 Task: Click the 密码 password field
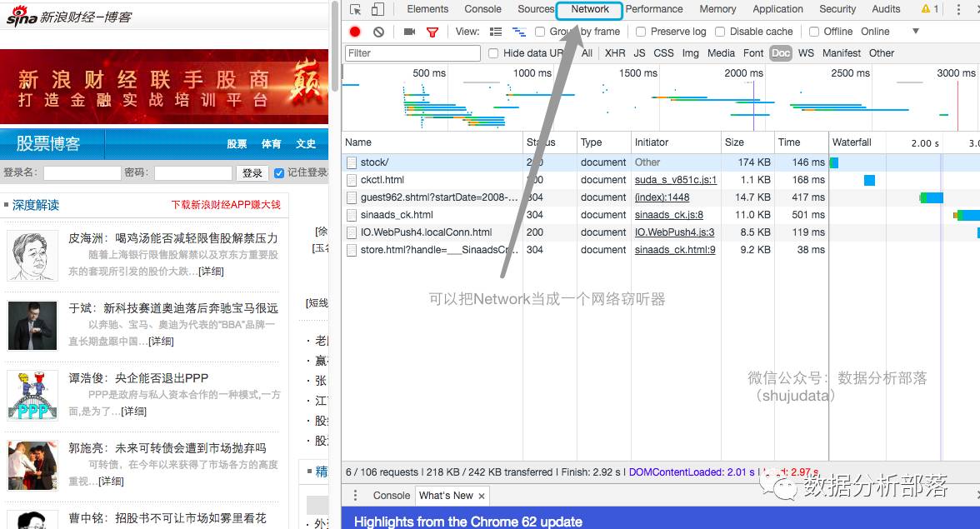(x=193, y=173)
